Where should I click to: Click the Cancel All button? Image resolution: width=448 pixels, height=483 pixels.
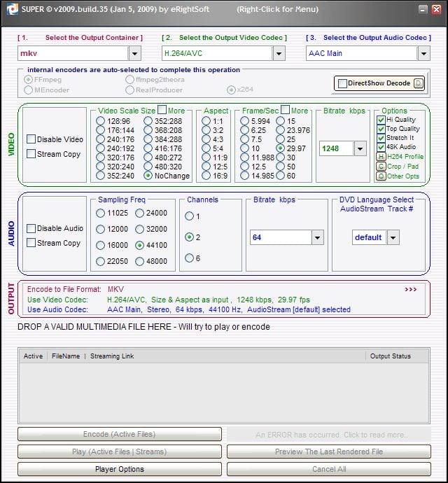pyautogui.click(x=329, y=469)
